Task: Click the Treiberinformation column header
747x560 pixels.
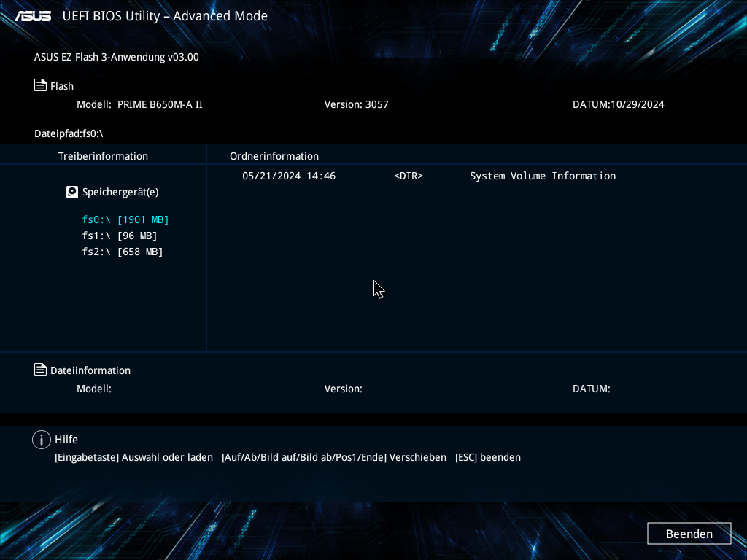Action: click(x=103, y=156)
